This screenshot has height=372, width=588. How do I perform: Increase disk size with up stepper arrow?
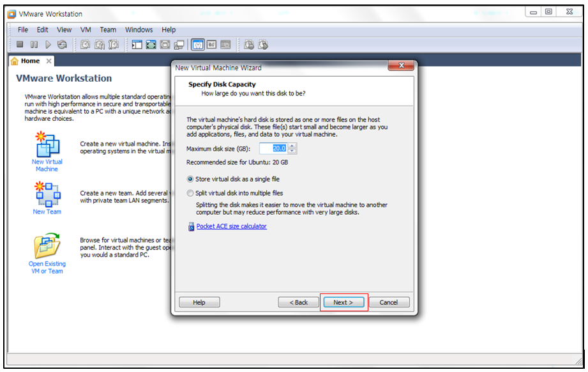(292, 146)
